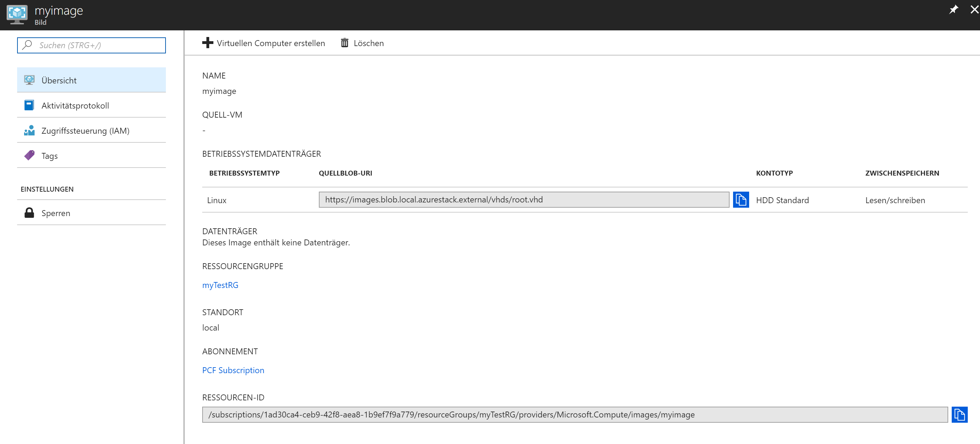Click the EINSTELLUNGEN section heading
Viewport: 980px width, 444px height.
coord(47,189)
